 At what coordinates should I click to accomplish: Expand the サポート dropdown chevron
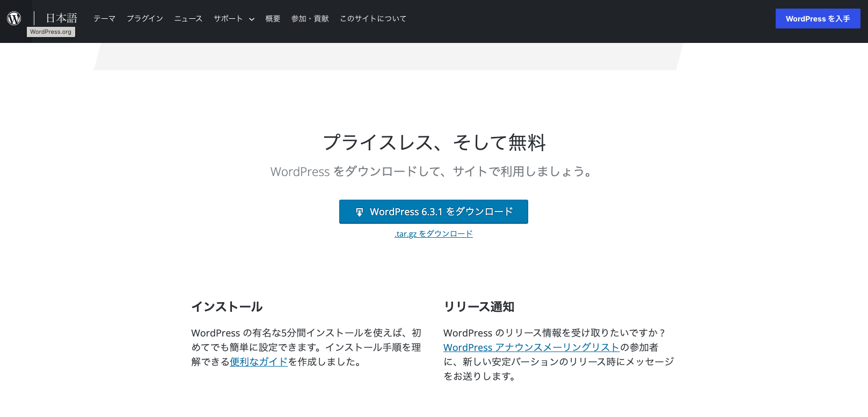click(251, 19)
